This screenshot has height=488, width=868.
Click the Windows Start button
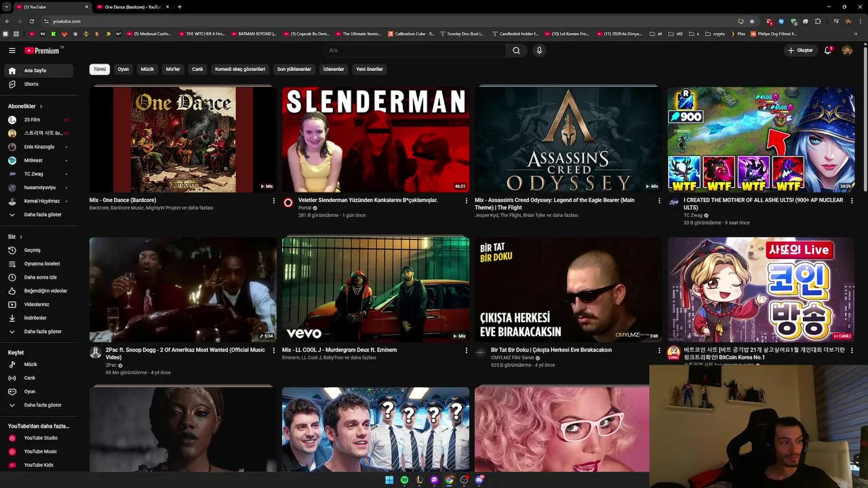click(x=389, y=480)
